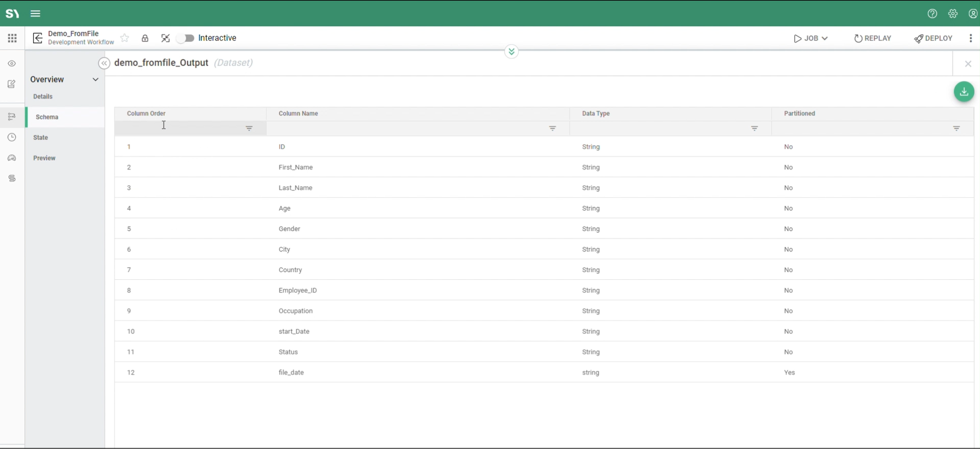Open the JOB dropdown menu
Viewport: 980px width, 449px height.
pyautogui.click(x=811, y=39)
